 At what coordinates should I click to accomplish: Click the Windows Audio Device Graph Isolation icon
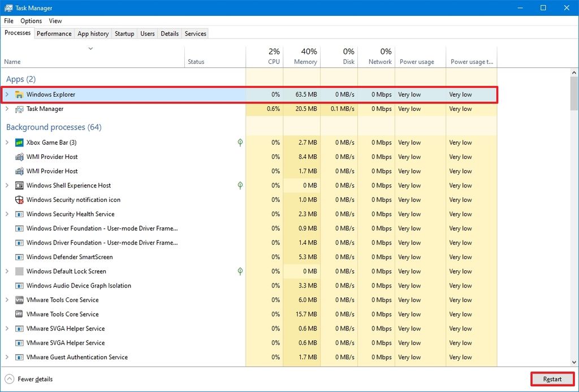[19, 286]
